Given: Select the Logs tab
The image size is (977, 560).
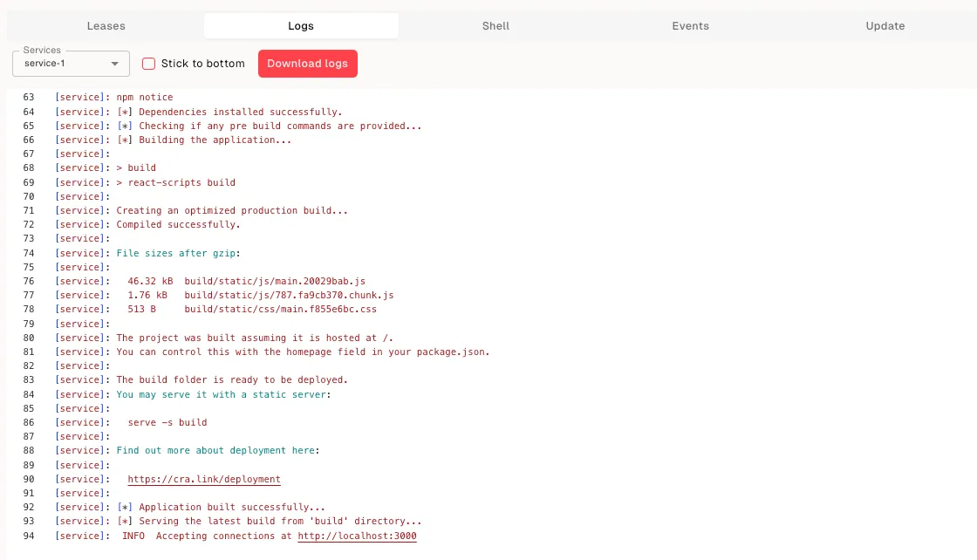Looking at the screenshot, I should point(301,26).
